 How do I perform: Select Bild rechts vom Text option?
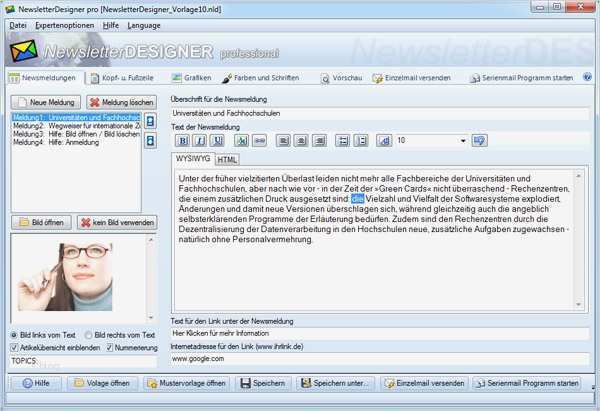(x=120, y=335)
